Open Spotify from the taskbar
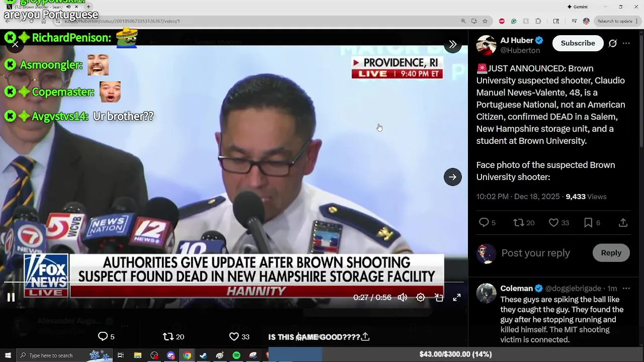 [x=236, y=355]
